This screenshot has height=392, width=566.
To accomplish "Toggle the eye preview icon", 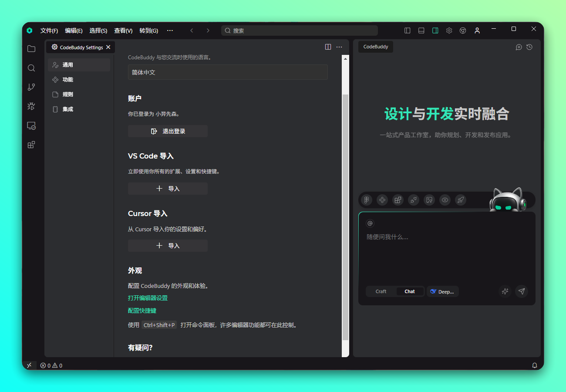I will point(445,200).
